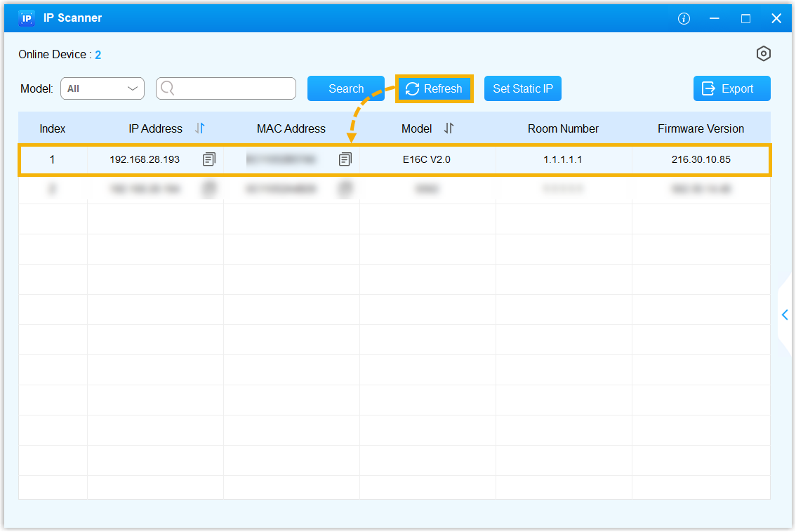Image resolution: width=796 pixels, height=532 pixels.
Task: Refresh the device list
Action: point(435,88)
